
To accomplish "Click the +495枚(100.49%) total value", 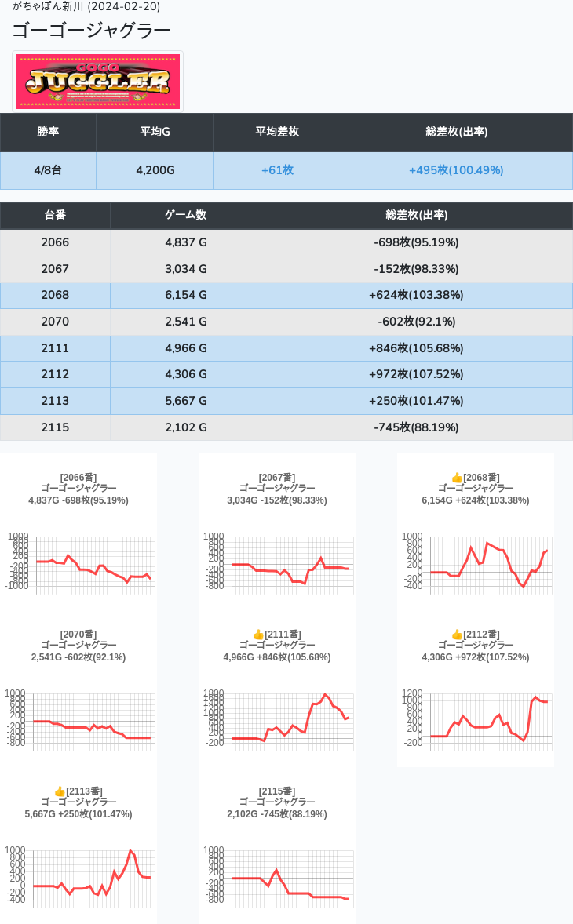I will click(456, 170).
